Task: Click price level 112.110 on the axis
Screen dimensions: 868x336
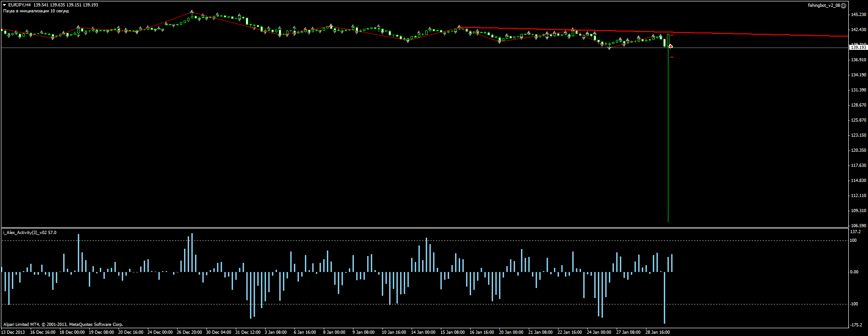Action: 858,196
